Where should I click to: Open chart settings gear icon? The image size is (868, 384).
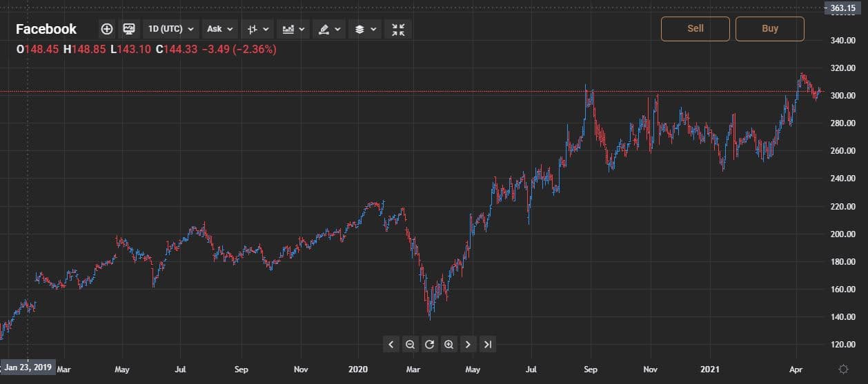[842, 370]
